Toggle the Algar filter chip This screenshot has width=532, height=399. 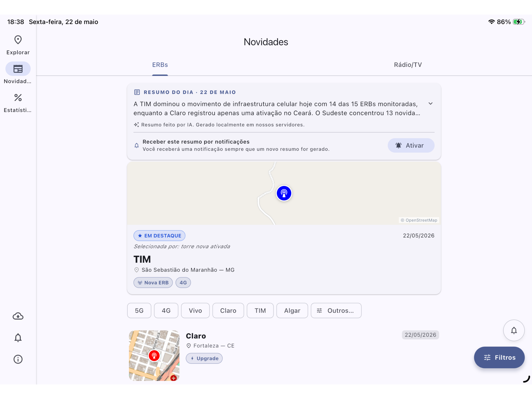[292, 310]
